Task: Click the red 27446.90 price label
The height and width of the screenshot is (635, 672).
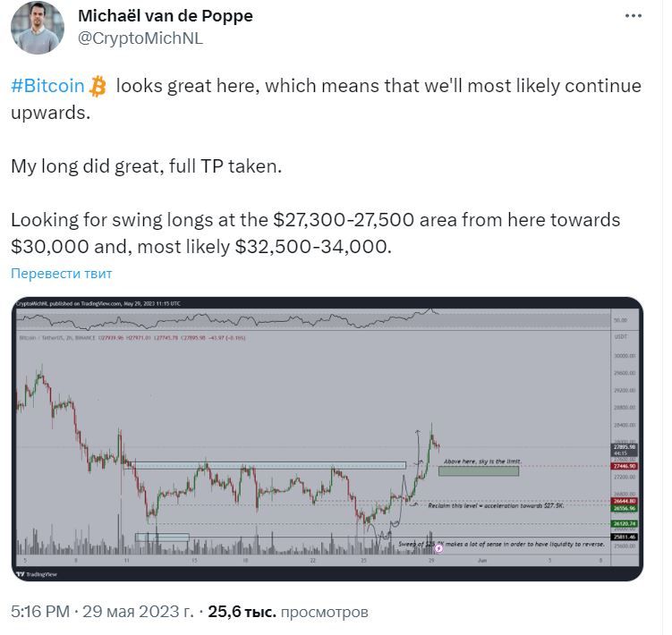Action: coord(624,466)
